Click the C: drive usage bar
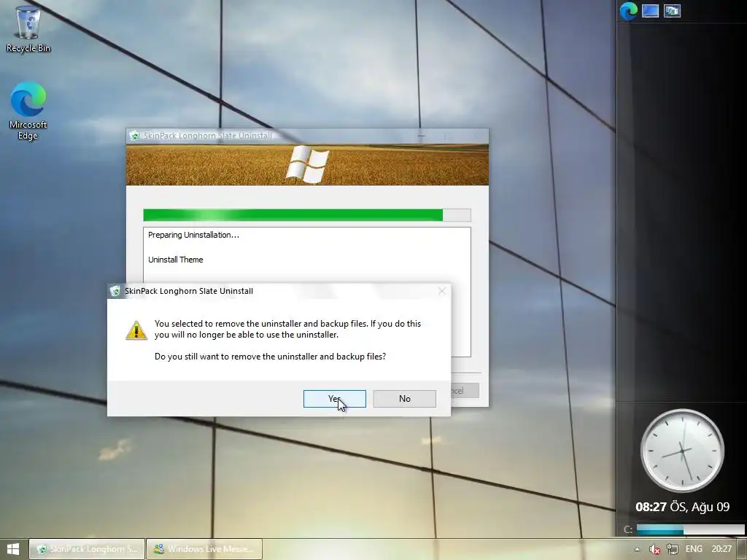747x560 pixels. [x=690, y=529]
